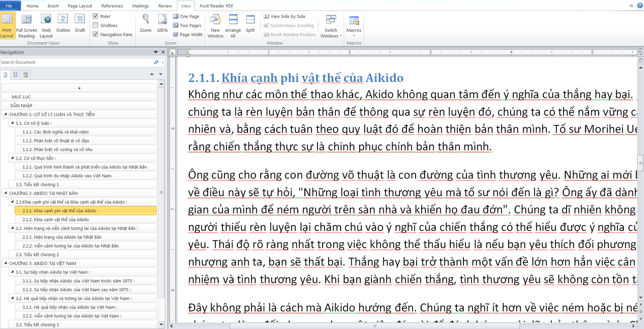Go to next heading arrow
The height and width of the screenshot is (329, 644).
click(x=162, y=74)
